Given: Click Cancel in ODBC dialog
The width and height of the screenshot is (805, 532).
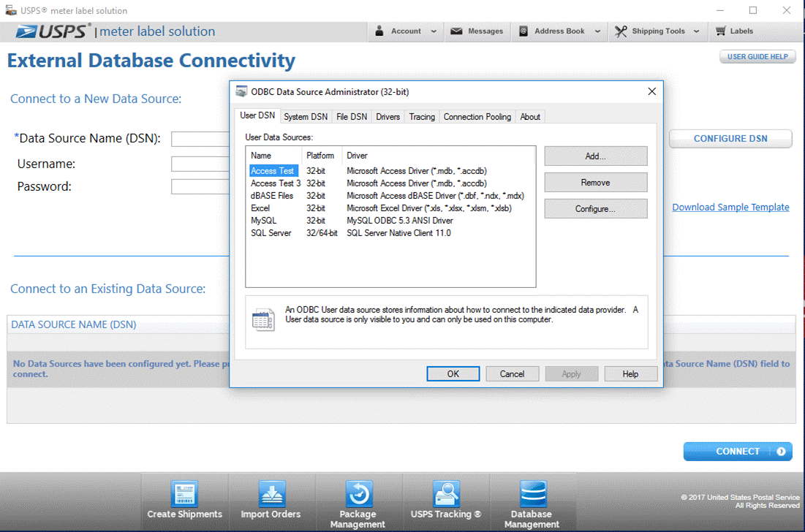Looking at the screenshot, I should point(513,374).
